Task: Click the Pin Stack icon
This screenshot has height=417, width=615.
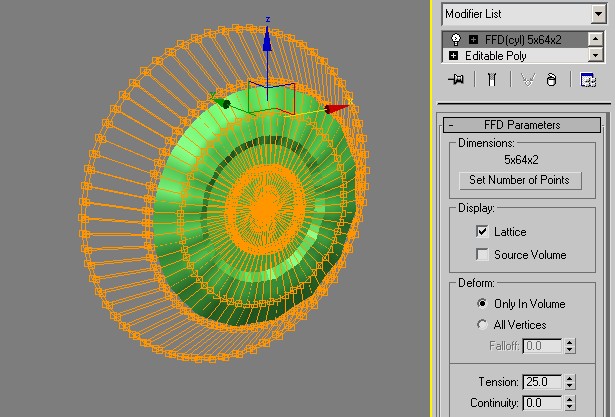Action: 457,81
